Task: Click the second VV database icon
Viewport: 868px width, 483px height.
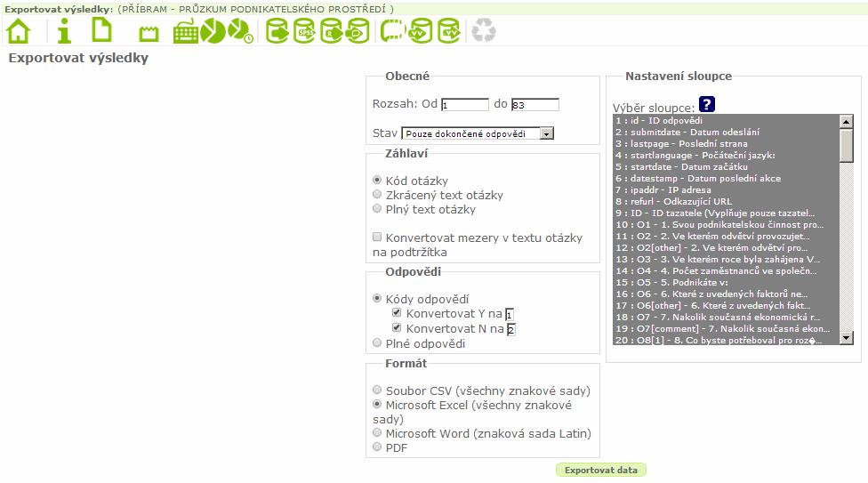Action: click(449, 31)
